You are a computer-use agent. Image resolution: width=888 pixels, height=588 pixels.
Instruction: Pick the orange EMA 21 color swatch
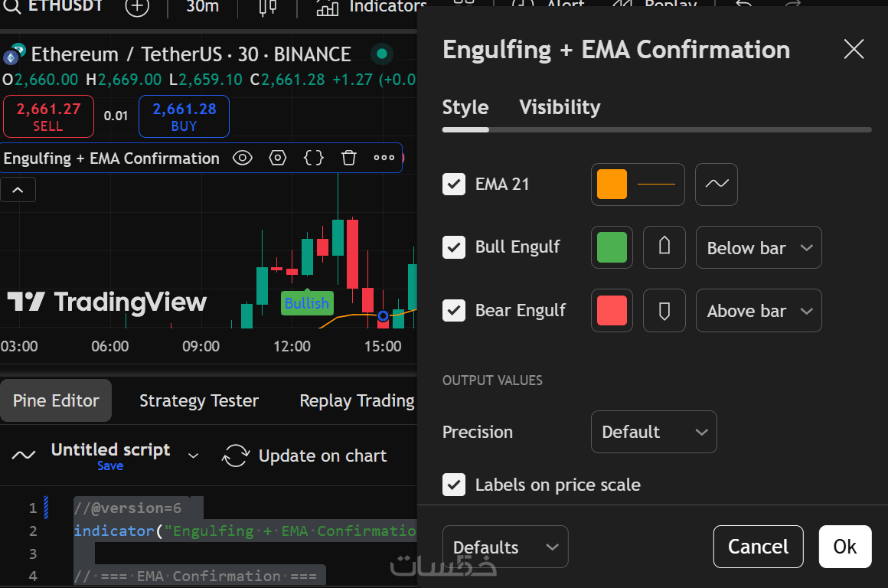(612, 185)
